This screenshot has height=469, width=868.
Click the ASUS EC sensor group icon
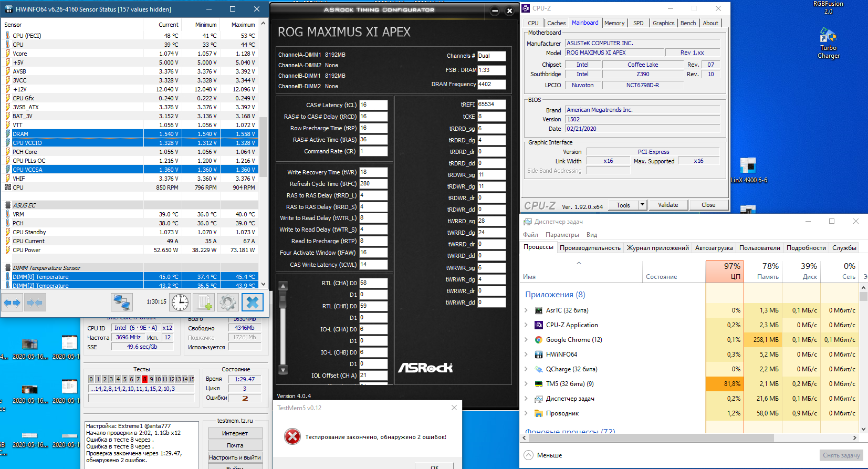[x=7, y=205]
